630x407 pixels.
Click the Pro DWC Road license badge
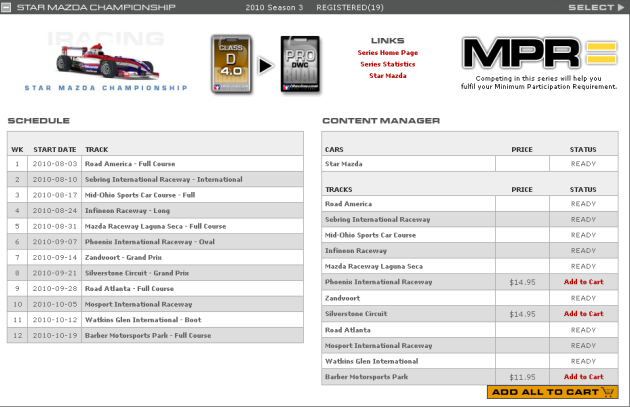300,65
